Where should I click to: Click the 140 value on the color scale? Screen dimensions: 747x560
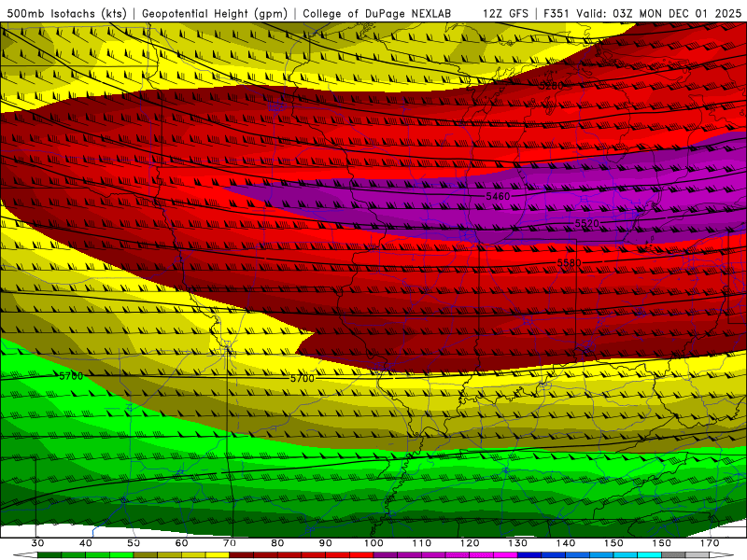tap(566, 543)
